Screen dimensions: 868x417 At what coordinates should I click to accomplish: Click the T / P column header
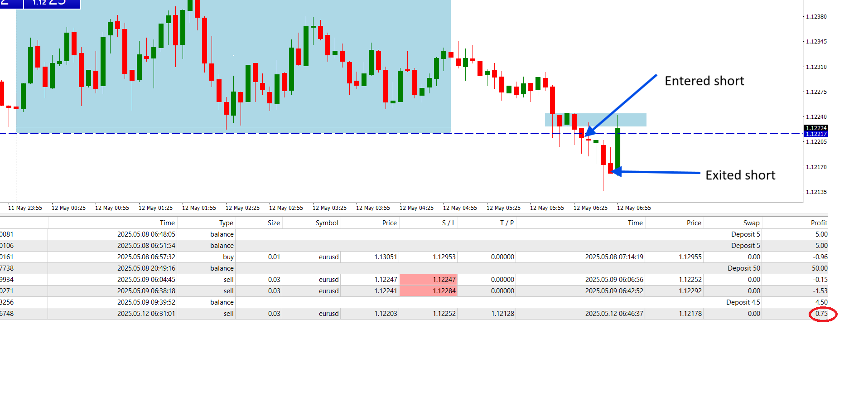(x=506, y=223)
